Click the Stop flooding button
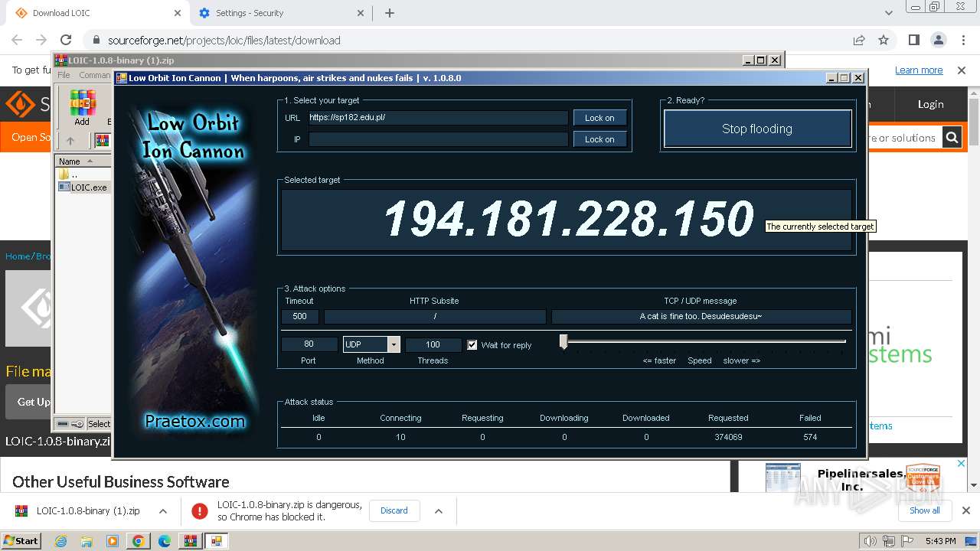Viewport: 980px width, 551px height. pos(757,129)
